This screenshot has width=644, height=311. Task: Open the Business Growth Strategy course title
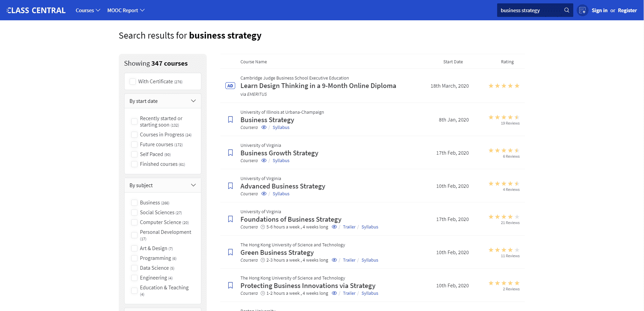279,153
